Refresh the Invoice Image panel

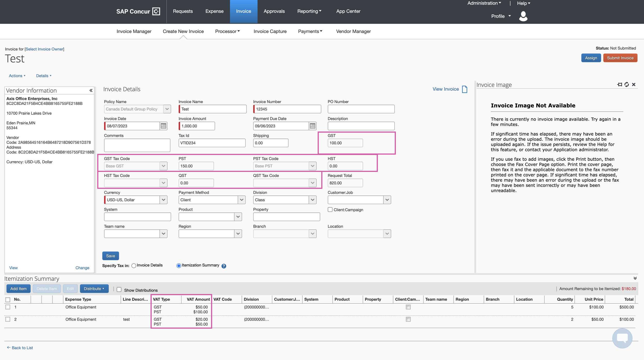[627, 85]
